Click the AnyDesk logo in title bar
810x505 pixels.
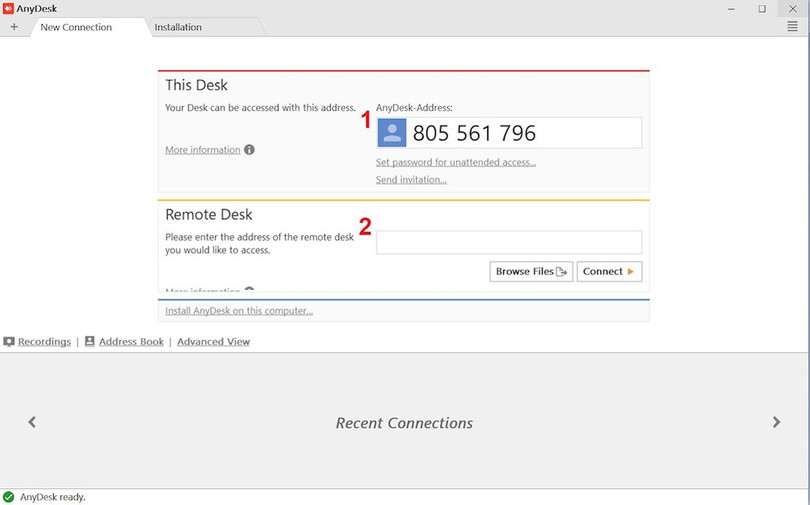coord(8,9)
